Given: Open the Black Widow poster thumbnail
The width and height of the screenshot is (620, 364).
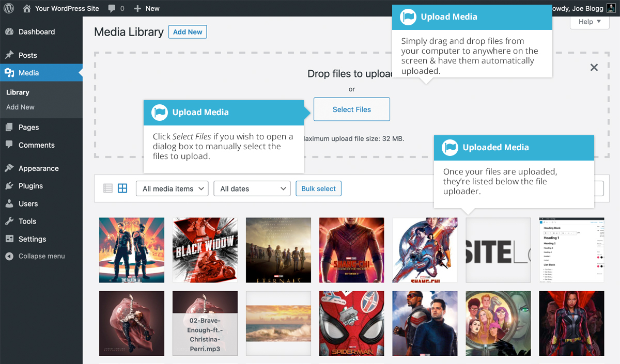Looking at the screenshot, I should pyautogui.click(x=205, y=250).
